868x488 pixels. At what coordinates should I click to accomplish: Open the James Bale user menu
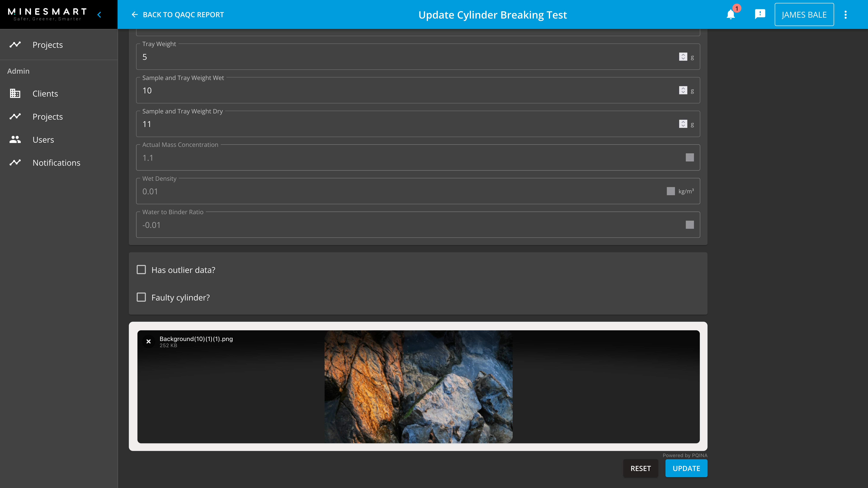(x=804, y=14)
